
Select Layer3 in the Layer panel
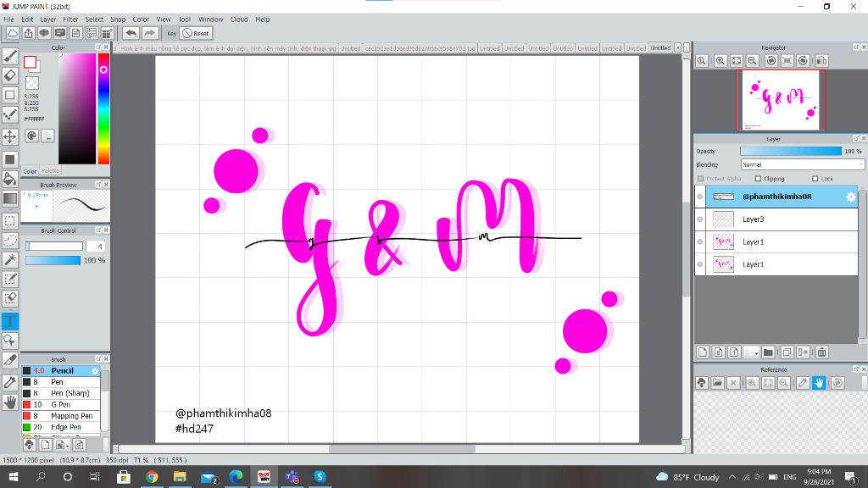776,219
